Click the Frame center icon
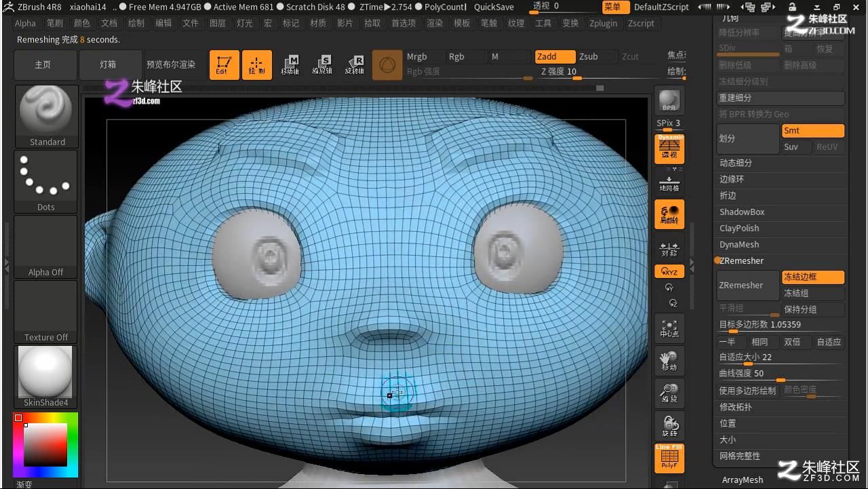 669,328
